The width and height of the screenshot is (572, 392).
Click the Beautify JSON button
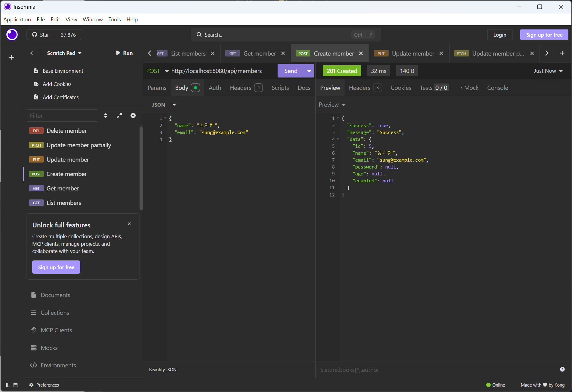(x=163, y=370)
